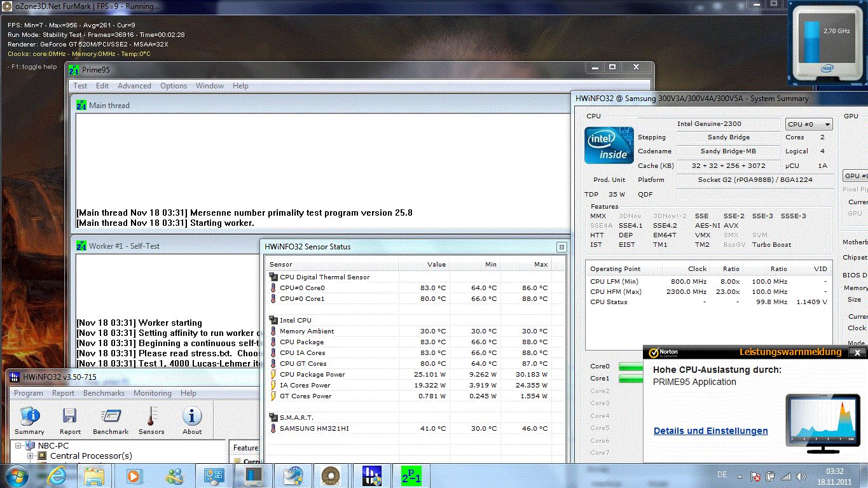Open Internet Explorer from the taskbar
The width and height of the screenshot is (868, 488).
click(57, 475)
